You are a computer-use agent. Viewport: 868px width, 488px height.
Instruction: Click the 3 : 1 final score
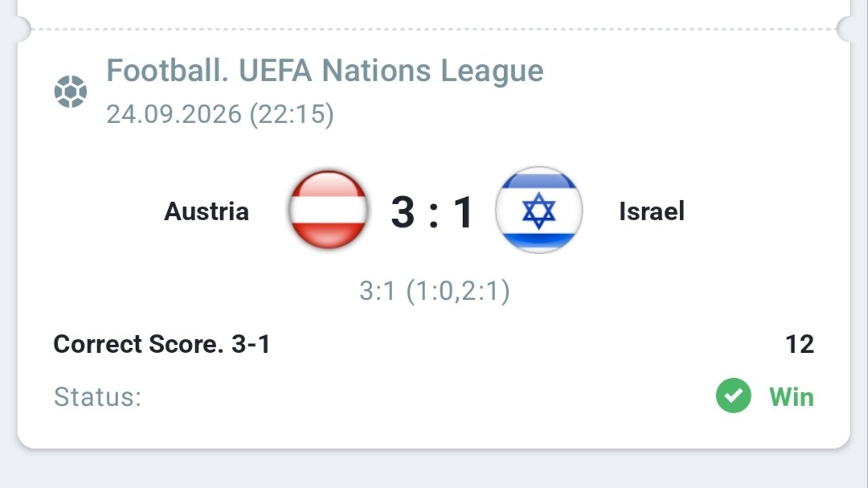pyautogui.click(x=432, y=211)
